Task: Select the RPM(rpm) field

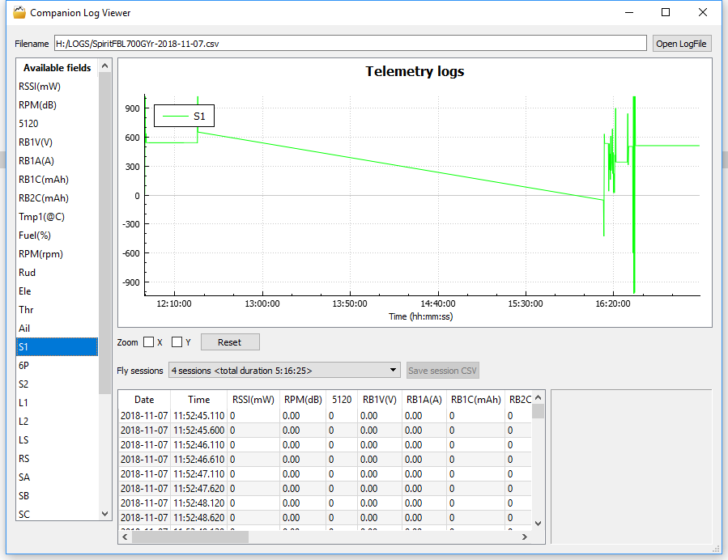Action: click(x=40, y=254)
